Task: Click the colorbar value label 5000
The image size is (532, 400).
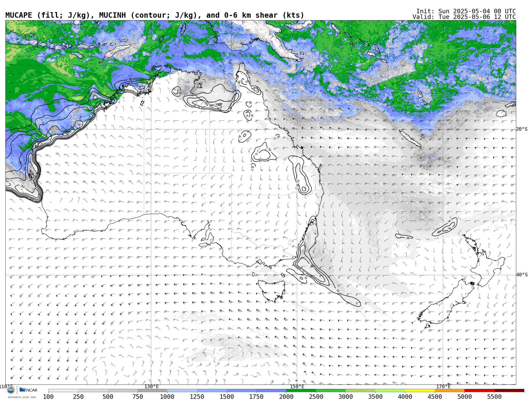Action: tap(465, 397)
